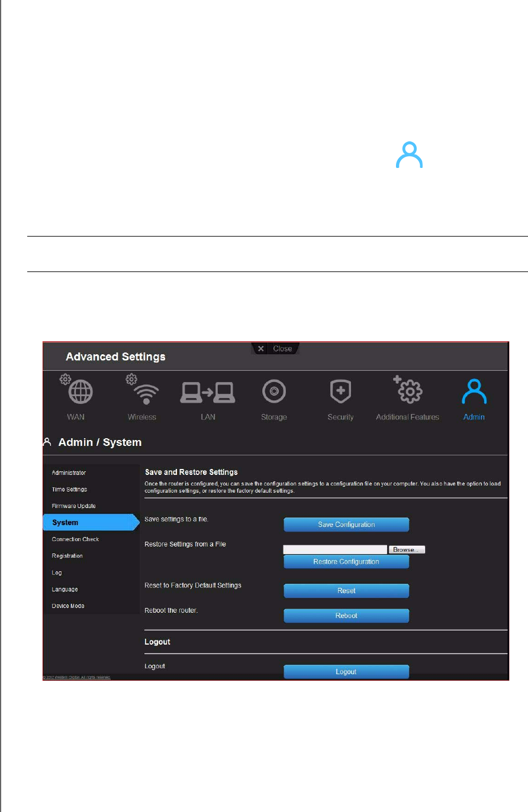Viewport: 528px width, 812px height.
Task: Click the Reboot button
Action: coord(346,616)
